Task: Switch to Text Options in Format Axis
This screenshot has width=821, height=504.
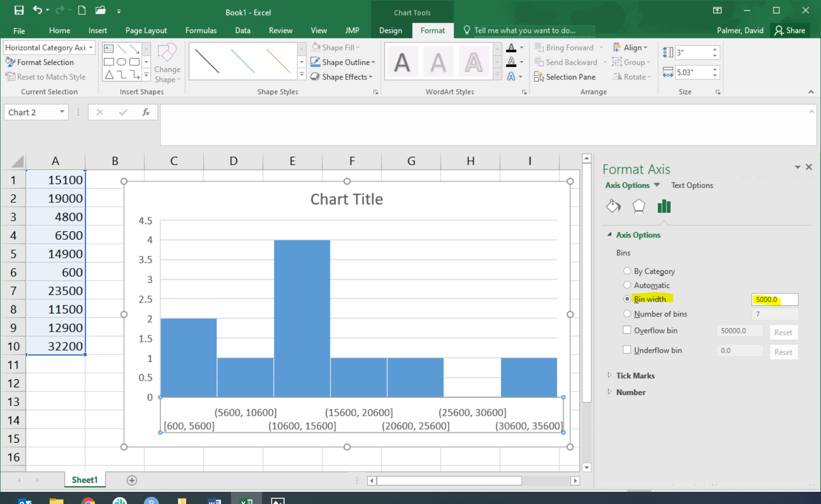Action: point(692,185)
